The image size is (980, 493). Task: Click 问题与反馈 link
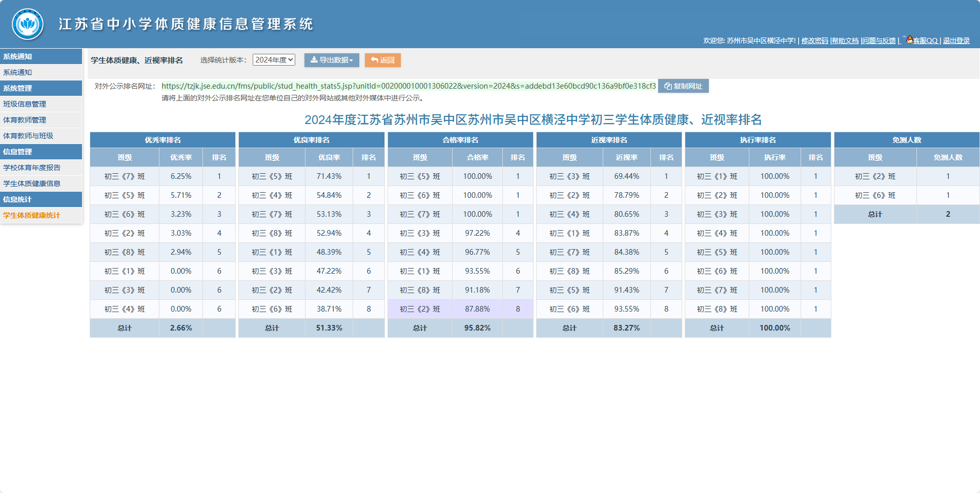pyautogui.click(x=879, y=40)
